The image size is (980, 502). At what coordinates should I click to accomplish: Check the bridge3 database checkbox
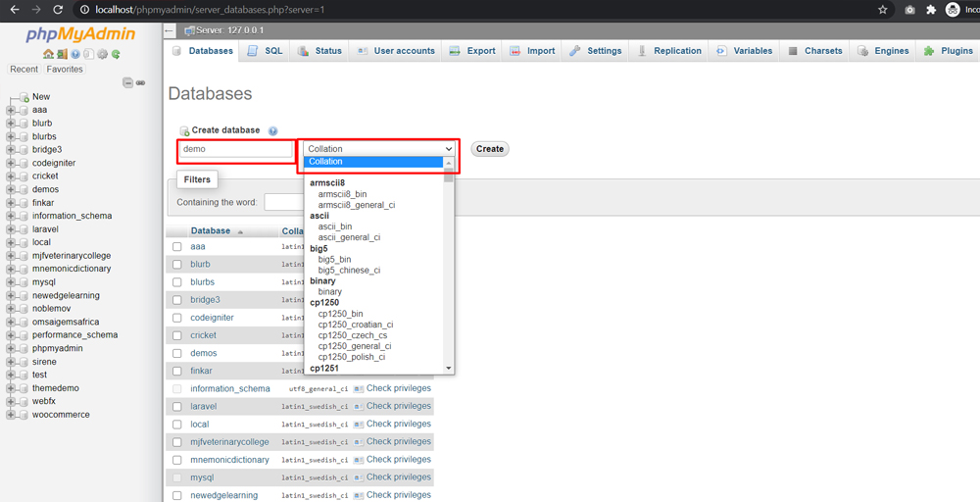[x=176, y=300]
